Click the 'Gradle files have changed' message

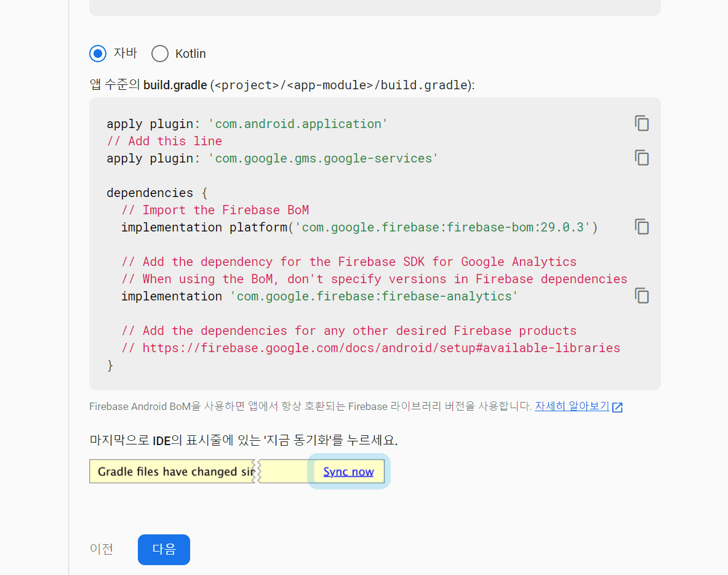click(x=176, y=472)
